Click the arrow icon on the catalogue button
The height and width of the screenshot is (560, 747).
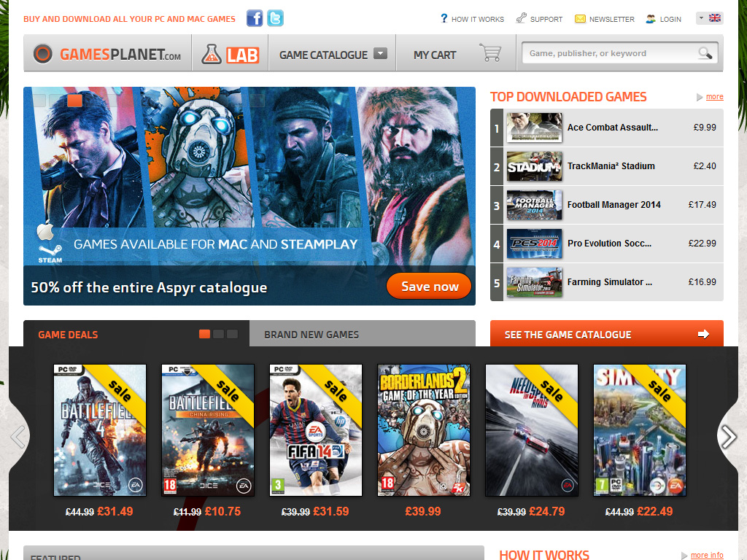point(704,334)
